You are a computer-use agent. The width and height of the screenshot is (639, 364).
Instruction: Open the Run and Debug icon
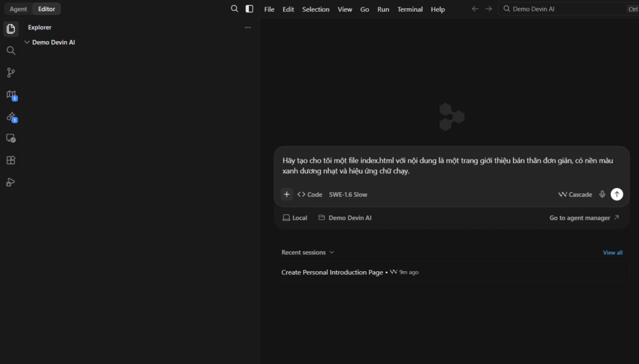pyautogui.click(x=11, y=182)
